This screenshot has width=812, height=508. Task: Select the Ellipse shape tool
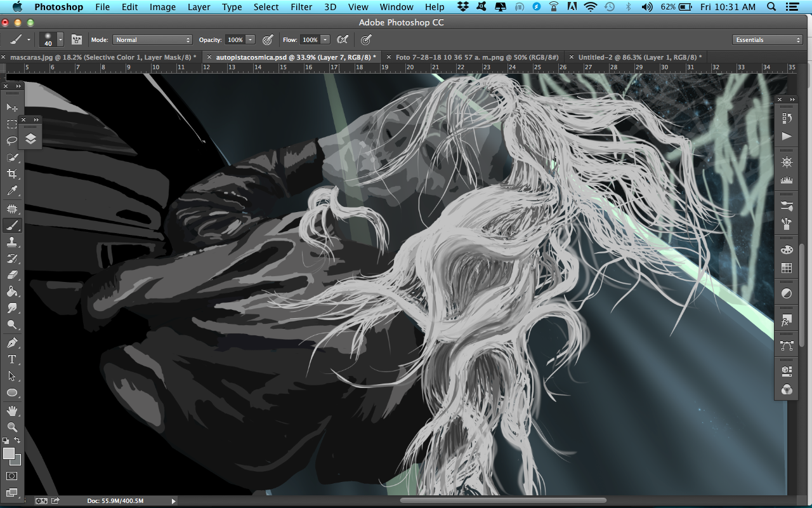point(12,392)
